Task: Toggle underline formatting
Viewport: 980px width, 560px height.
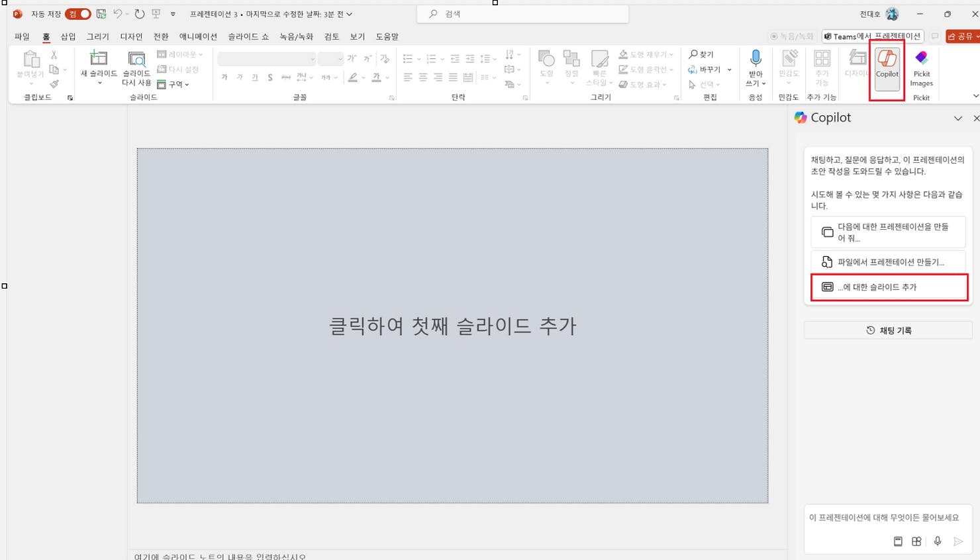Action: click(x=255, y=77)
